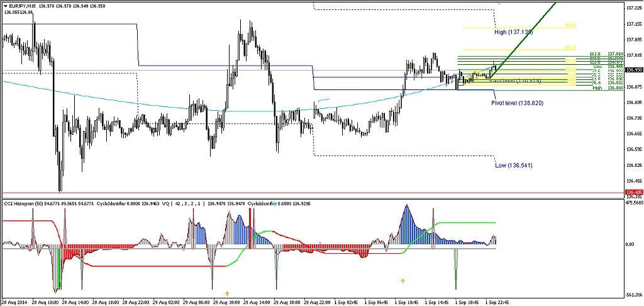
Task: Click the red price tag 136.405
Action: pyautogui.click(x=633, y=192)
